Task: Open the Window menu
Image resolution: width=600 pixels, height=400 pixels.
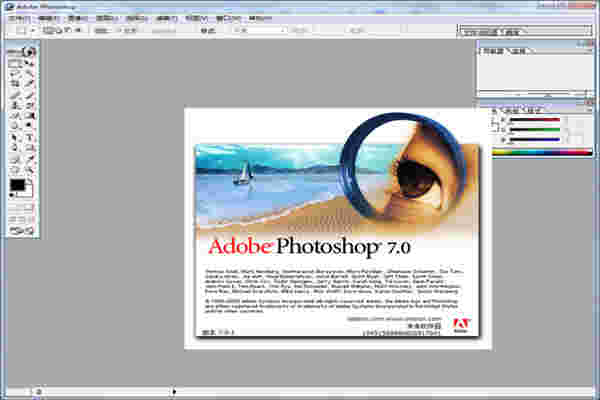Action: point(228,18)
